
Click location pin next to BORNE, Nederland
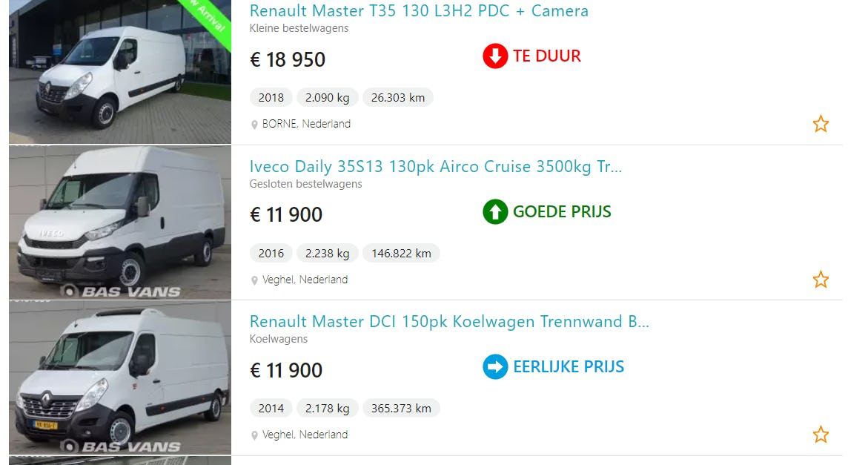click(255, 125)
